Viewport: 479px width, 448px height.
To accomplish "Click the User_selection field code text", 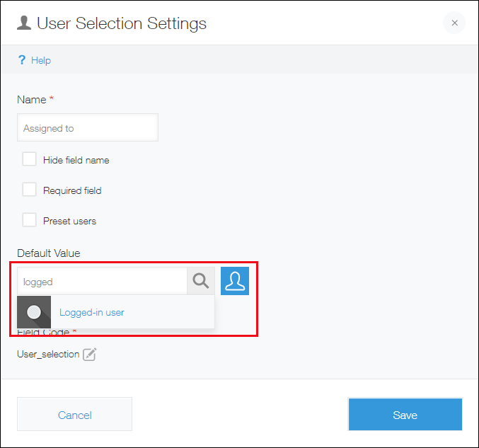I will point(48,354).
